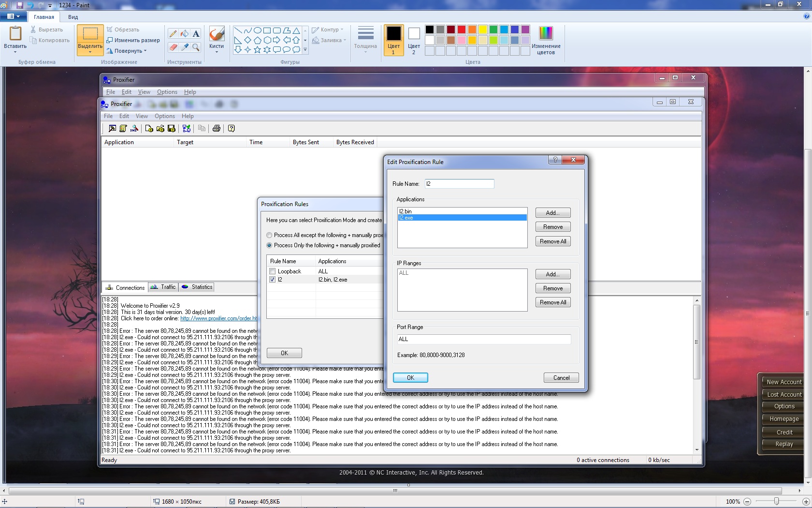Select the Text tool

tap(196, 33)
